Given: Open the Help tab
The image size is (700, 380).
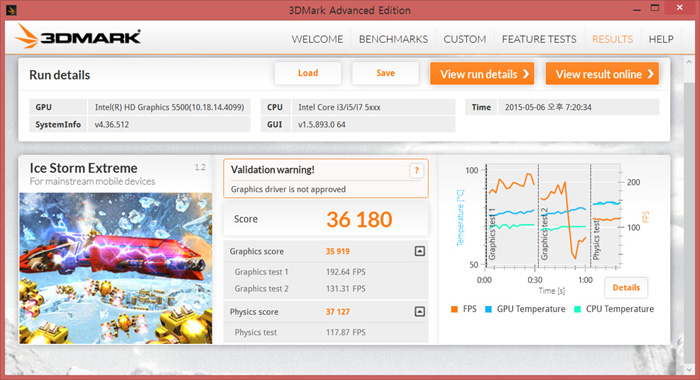Looking at the screenshot, I should tap(661, 39).
